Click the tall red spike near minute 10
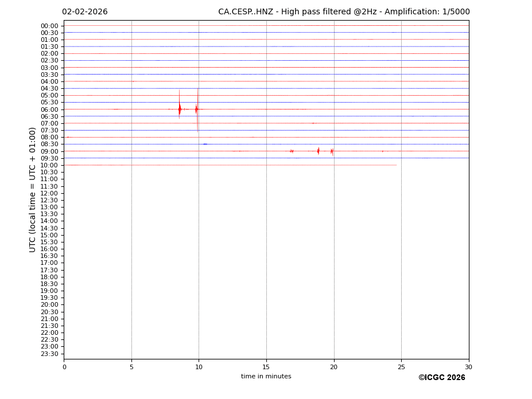This screenshot has width=532, height=399. (197, 108)
